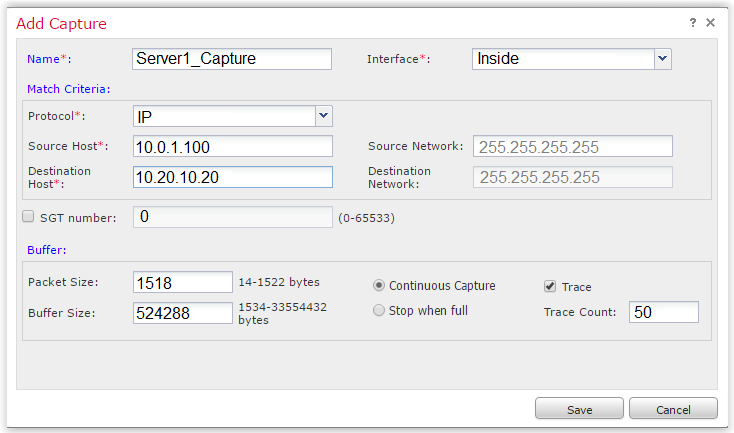Select the Continuous Capture radio button

[379, 286]
